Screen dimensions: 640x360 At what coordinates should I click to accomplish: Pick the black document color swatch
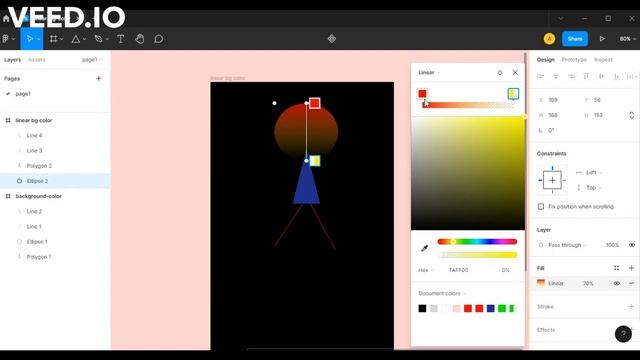[422, 308]
